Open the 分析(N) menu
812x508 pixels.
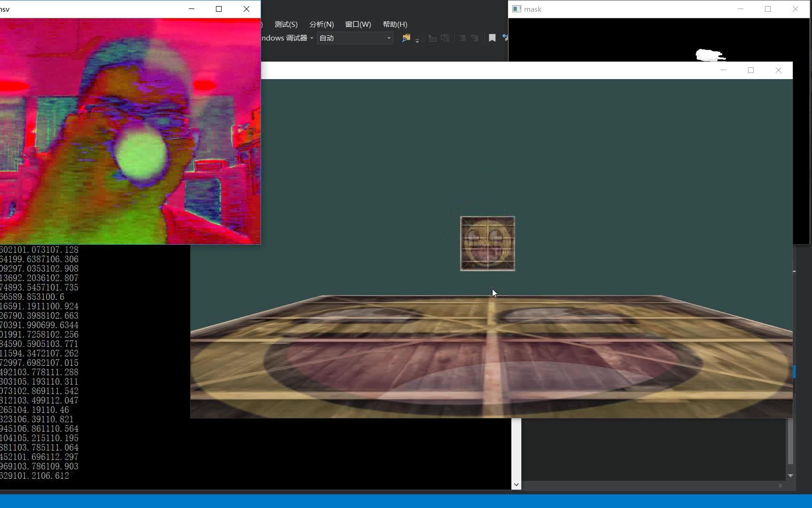pyautogui.click(x=321, y=24)
